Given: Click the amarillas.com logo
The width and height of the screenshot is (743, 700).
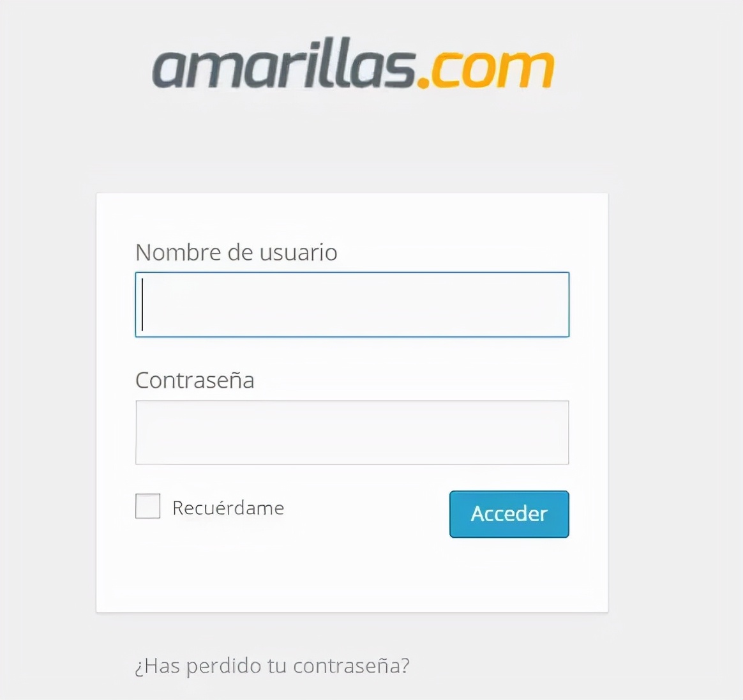Looking at the screenshot, I should click(352, 64).
